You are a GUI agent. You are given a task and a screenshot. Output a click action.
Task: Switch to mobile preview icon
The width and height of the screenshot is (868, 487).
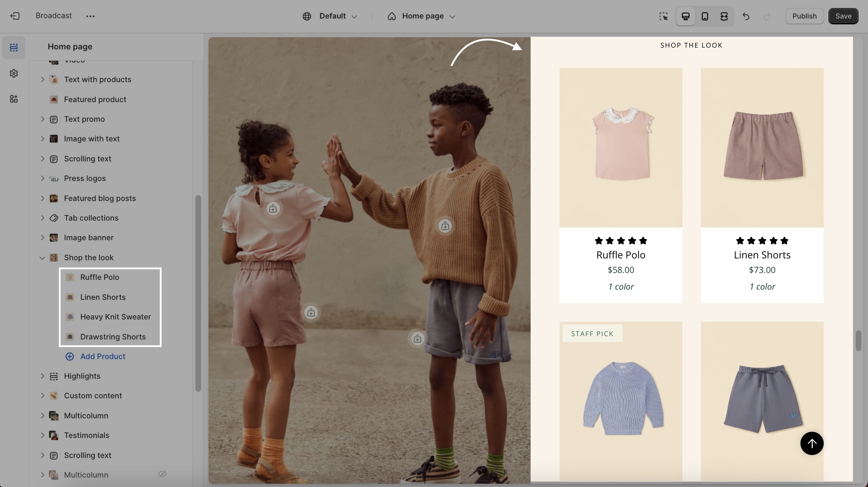coord(705,16)
